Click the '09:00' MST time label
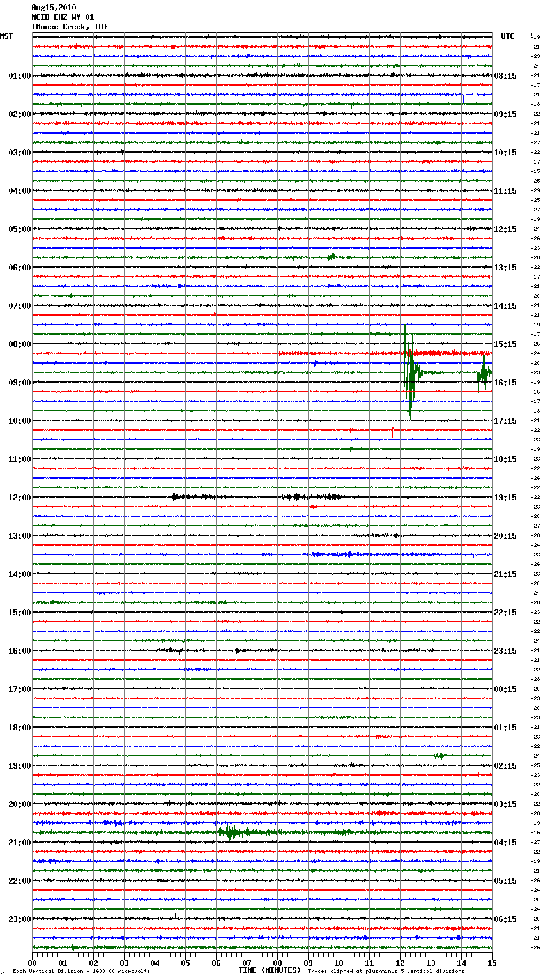This screenshot has height=980, width=543. [x=20, y=383]
